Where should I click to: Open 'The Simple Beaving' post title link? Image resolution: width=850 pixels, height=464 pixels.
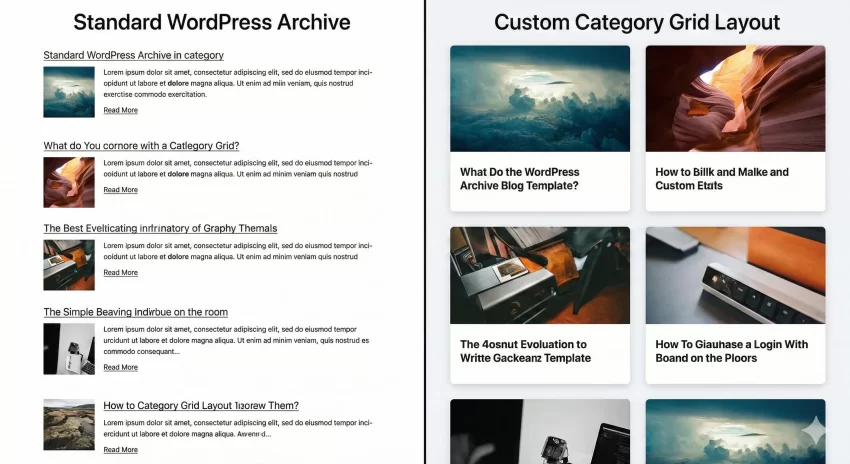136,312
